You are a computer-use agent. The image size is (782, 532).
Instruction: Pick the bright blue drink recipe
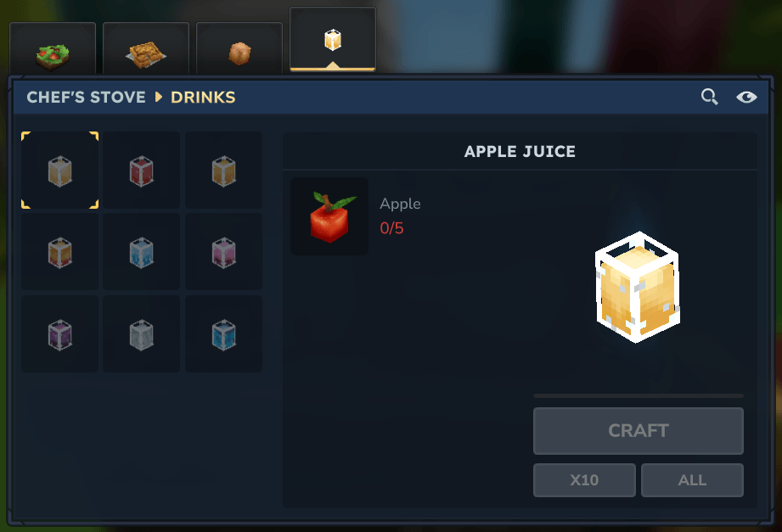click(x=223, y=334)
